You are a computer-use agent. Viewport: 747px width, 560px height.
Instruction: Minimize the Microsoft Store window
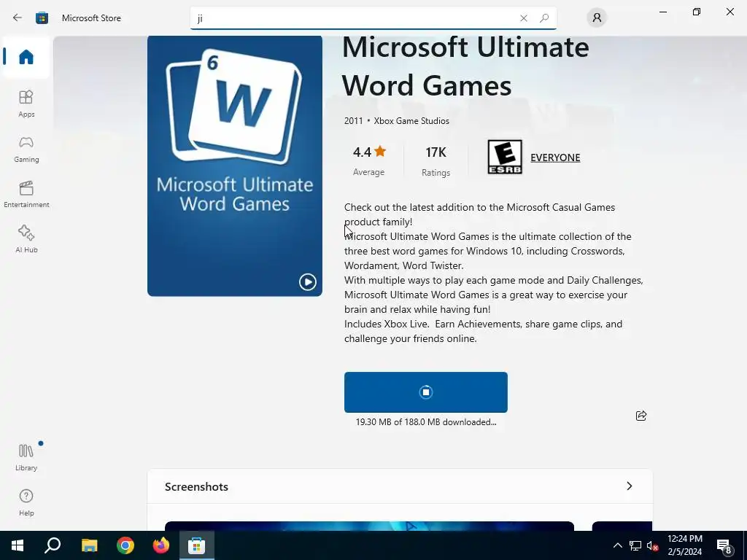coord(662,12)
